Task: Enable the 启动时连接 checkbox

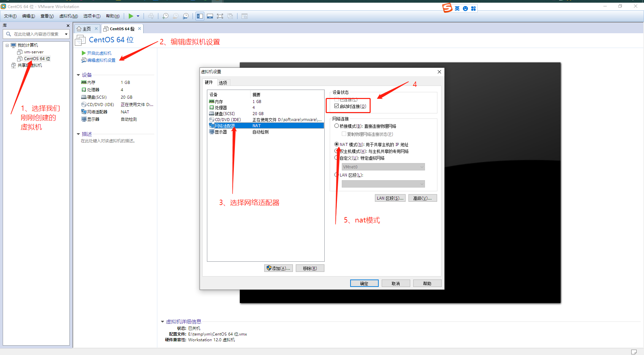Action: [337, 106]
